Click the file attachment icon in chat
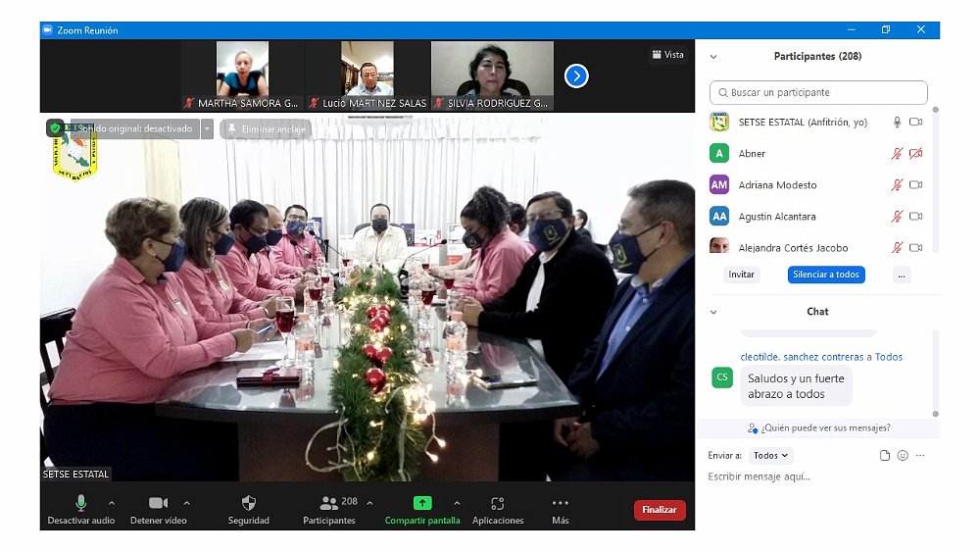 (x=885, y=455)
